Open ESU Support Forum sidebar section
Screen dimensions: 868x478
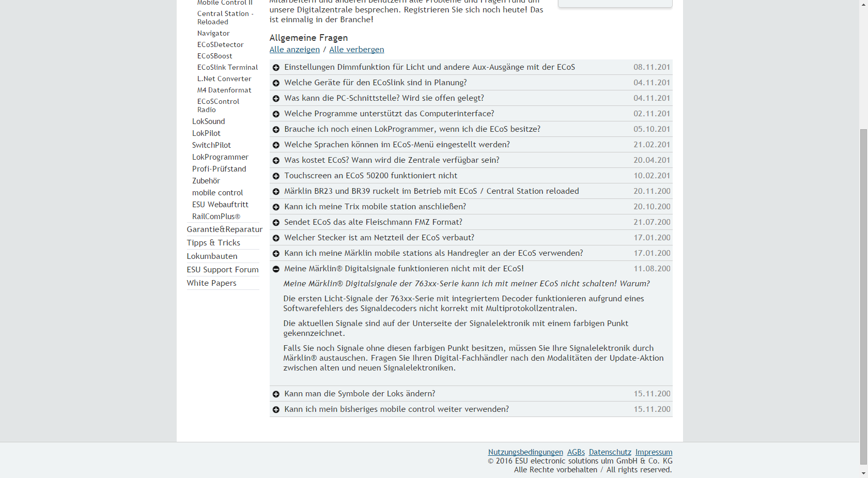223,270
